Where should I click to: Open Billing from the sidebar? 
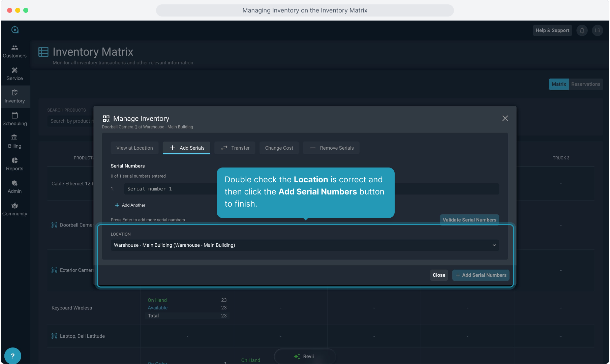click(x=14, y=142)
